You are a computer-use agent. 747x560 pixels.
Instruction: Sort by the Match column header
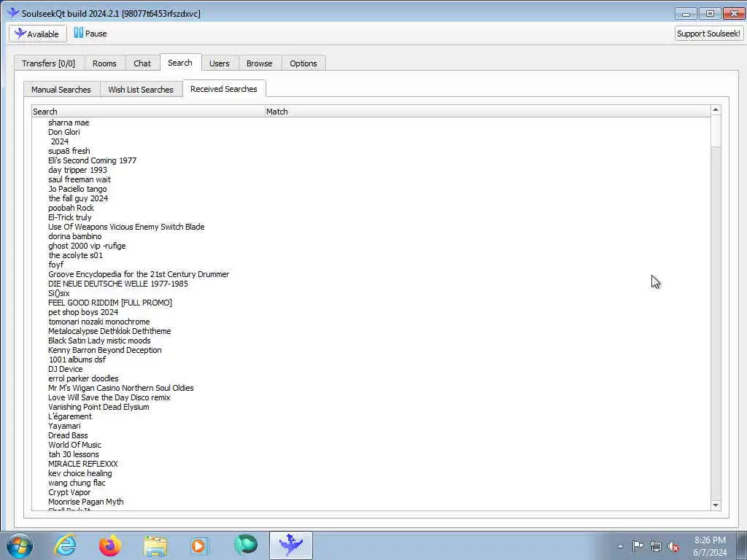tap(487, 112)
